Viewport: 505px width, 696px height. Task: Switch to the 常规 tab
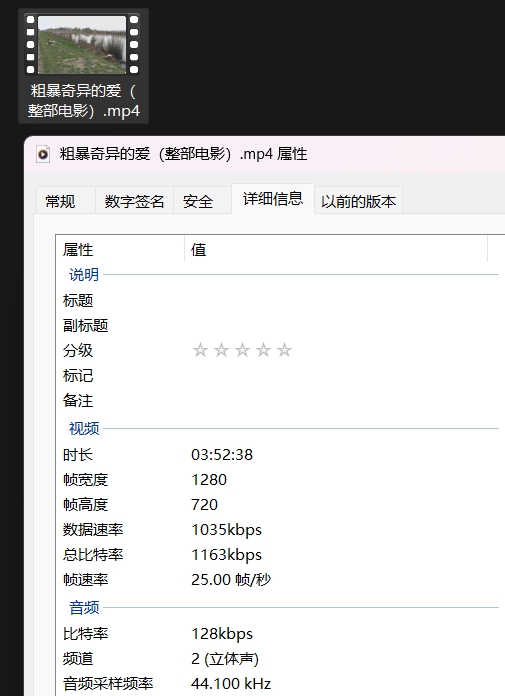[x=60, y=201]
